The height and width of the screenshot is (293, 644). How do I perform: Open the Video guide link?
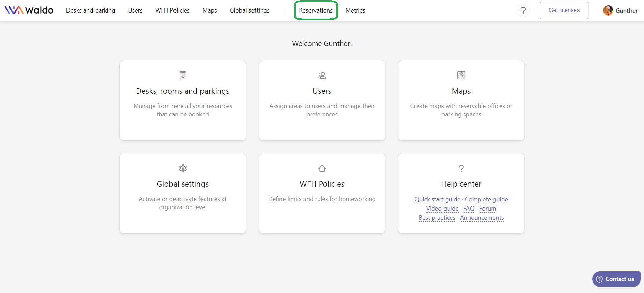coord(442,209)
